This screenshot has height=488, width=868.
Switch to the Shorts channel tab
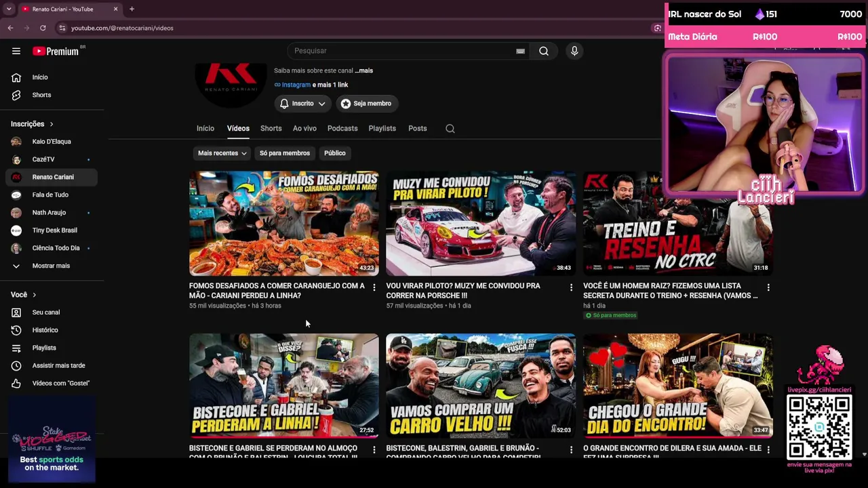(x=271, y=128)
